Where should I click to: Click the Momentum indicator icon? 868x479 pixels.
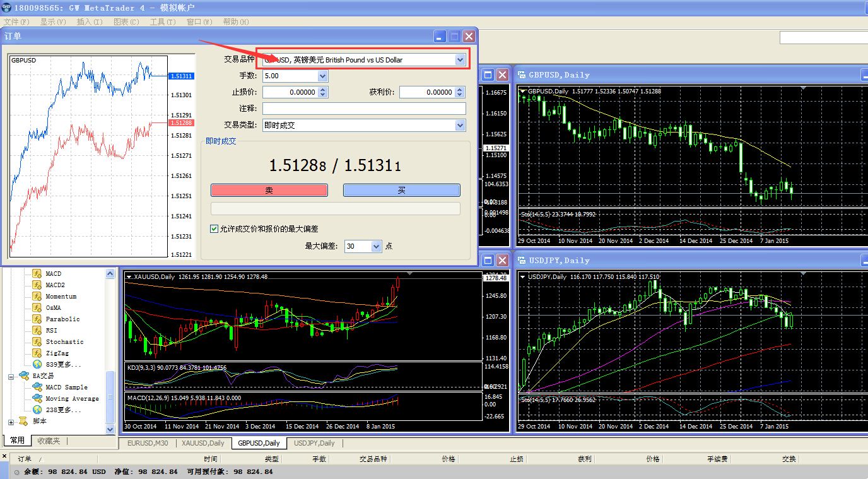(37, 297)
